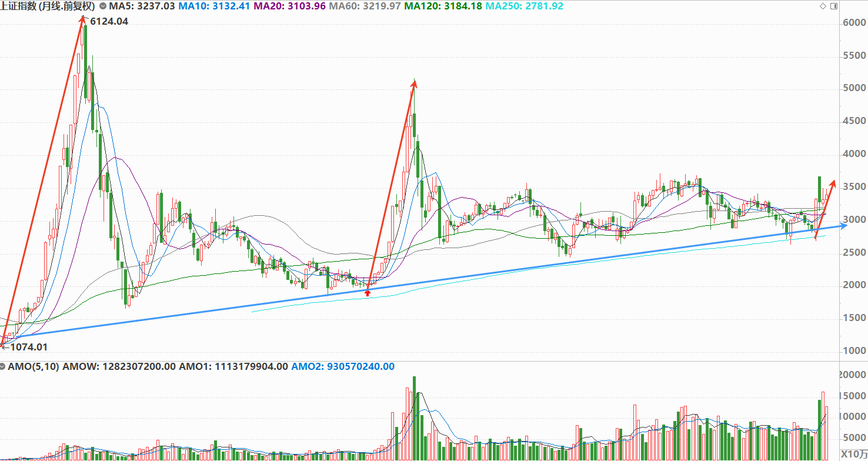Screen dimensions: 868x461
Task: Click the AMO1: 1113179904.00 value
Action: click(233, 366)
